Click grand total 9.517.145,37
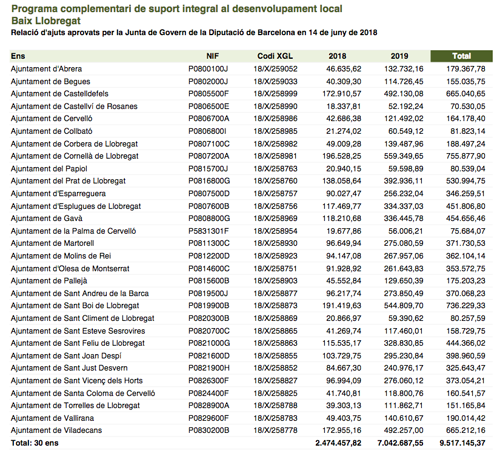The width and height of the screenshot is (500, 465). point(462,443)
